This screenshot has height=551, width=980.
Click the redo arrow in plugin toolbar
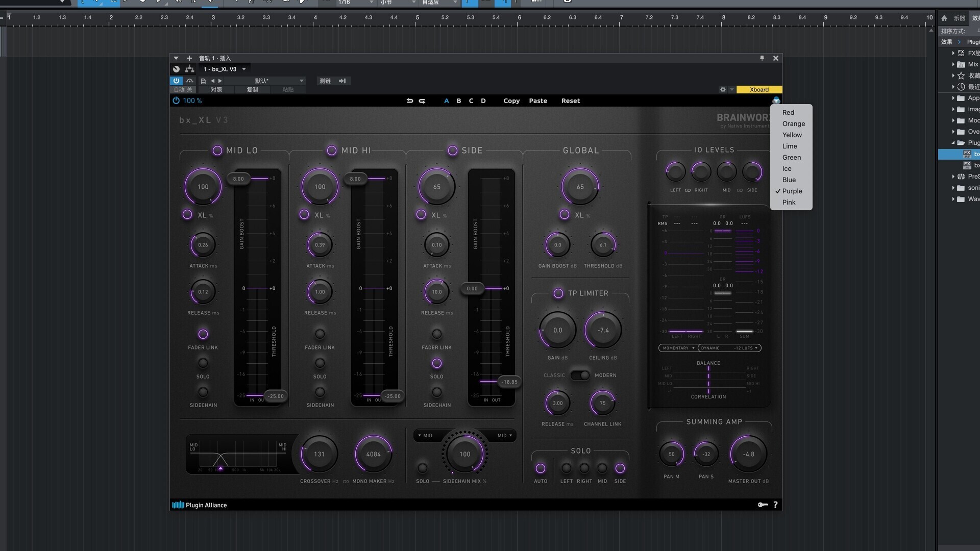422,101
